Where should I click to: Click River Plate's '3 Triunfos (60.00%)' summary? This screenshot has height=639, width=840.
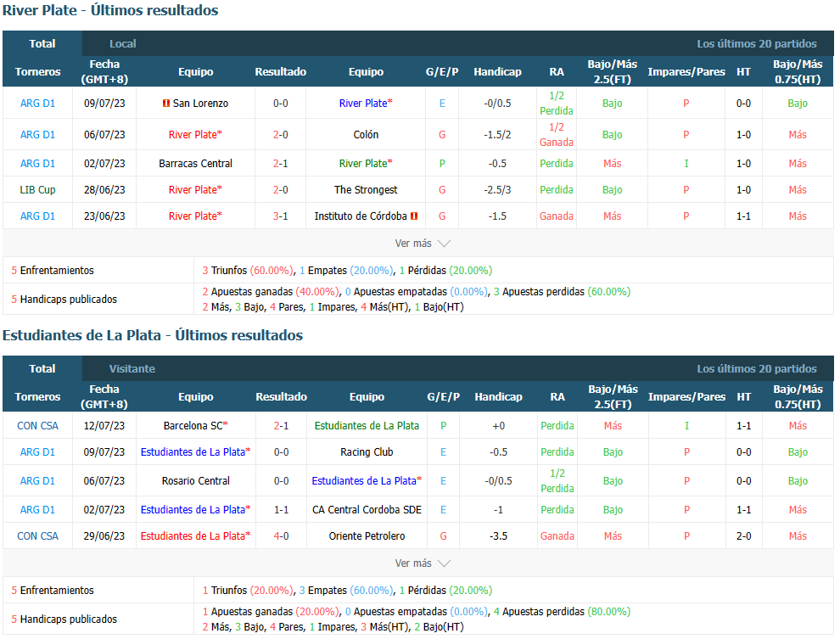point(248,271)
